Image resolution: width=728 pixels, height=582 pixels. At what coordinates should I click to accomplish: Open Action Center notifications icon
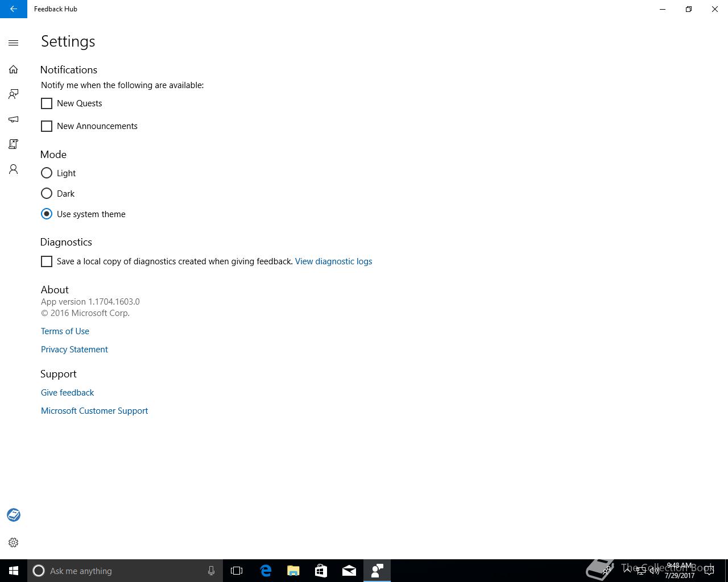[709, 571]
